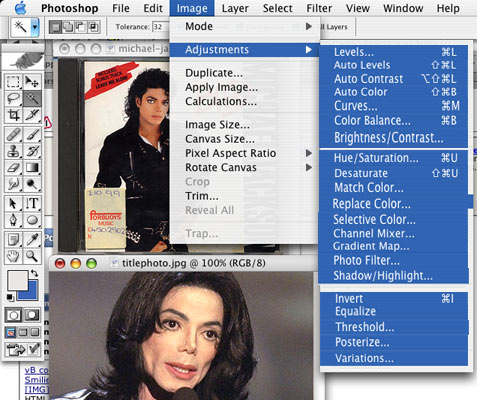Select the Eraser tool
Screen dimensions: 477x400
coord(13,167)
